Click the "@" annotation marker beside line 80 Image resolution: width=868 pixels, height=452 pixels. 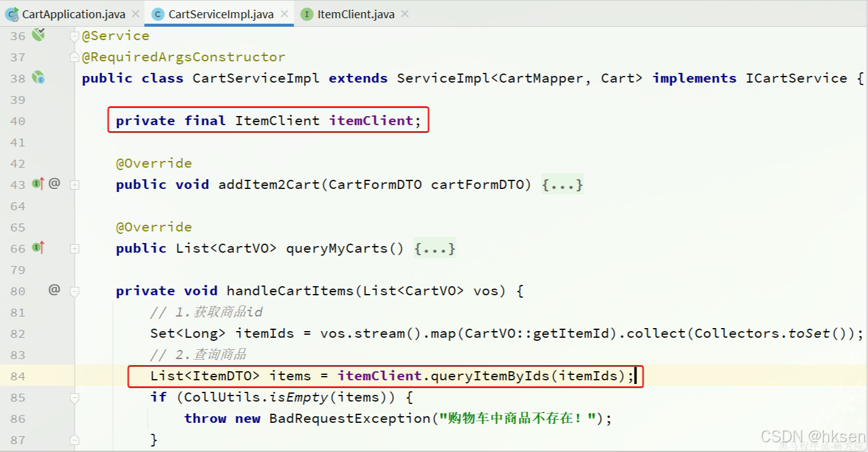tap(53, 290)
